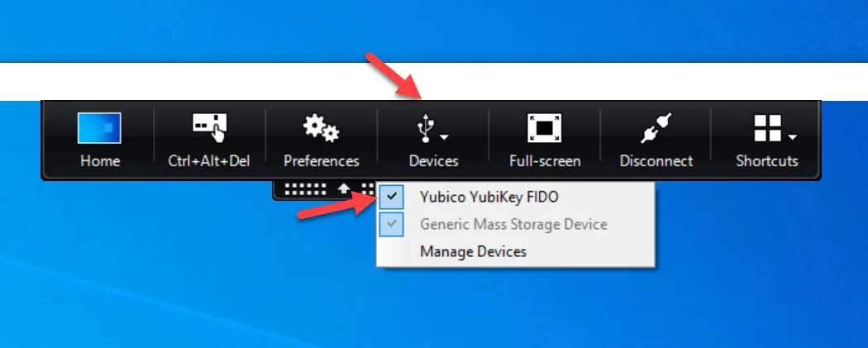This screenshot has height=348, width=868.
Task: Click the Shortcuts four-squares icon
Action: click(x=767, y=128)
